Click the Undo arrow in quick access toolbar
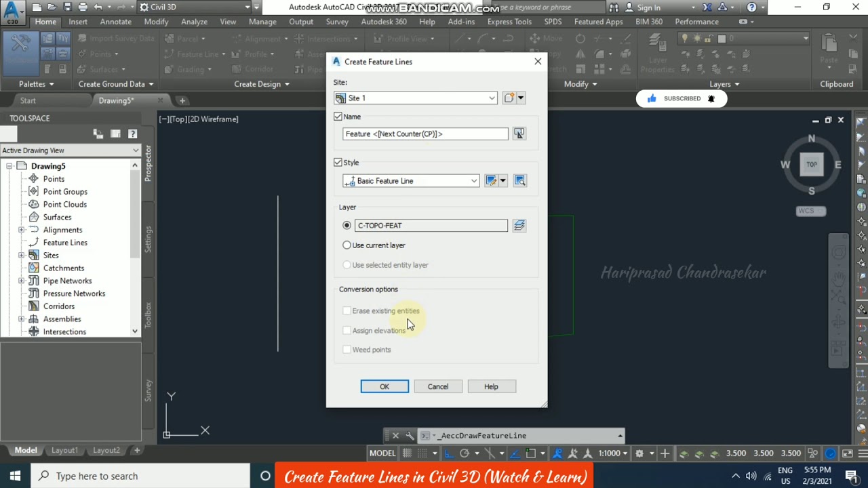The width and height of the screenshot is (868, 488). pos(99,7)
